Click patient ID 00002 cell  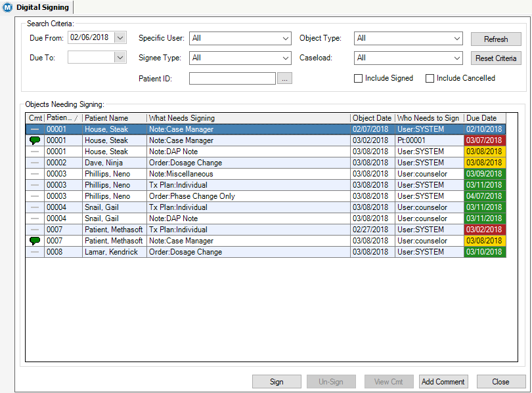tap(63, 163)
